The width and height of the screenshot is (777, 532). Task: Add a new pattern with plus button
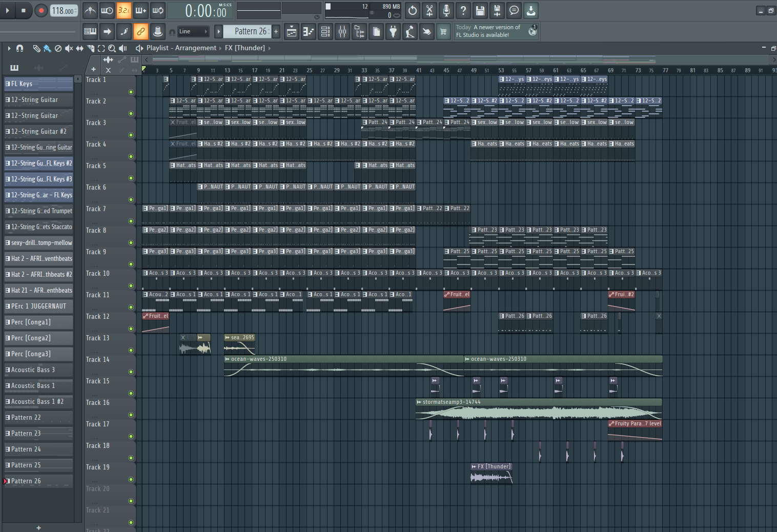tap(276, 31)
